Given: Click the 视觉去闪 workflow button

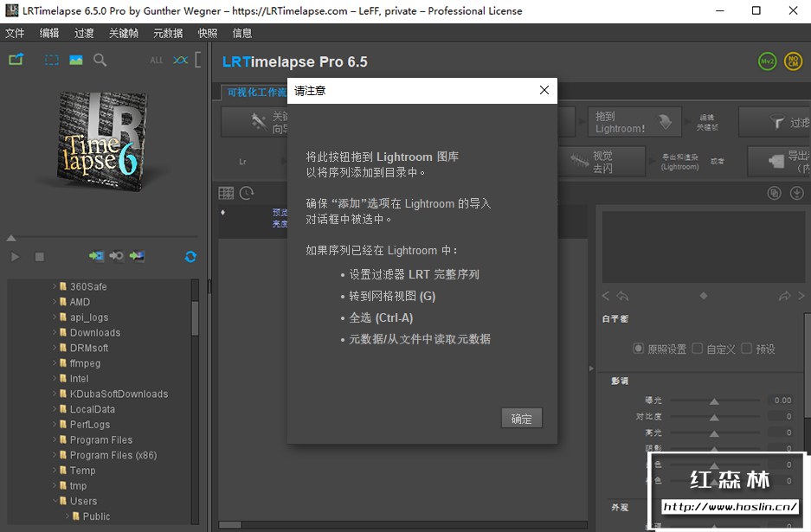Looking at the screenshot, I should pyautogui.click(x=602, y=162).
